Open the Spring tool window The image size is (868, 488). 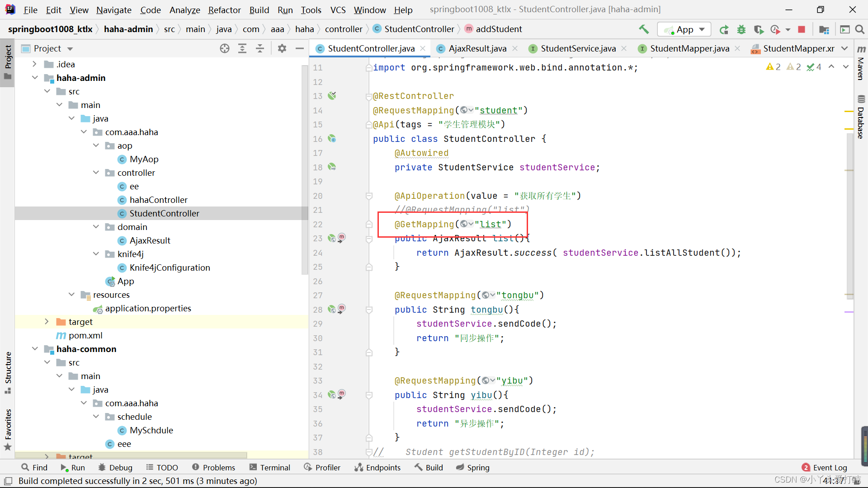(x=473, y=467)
